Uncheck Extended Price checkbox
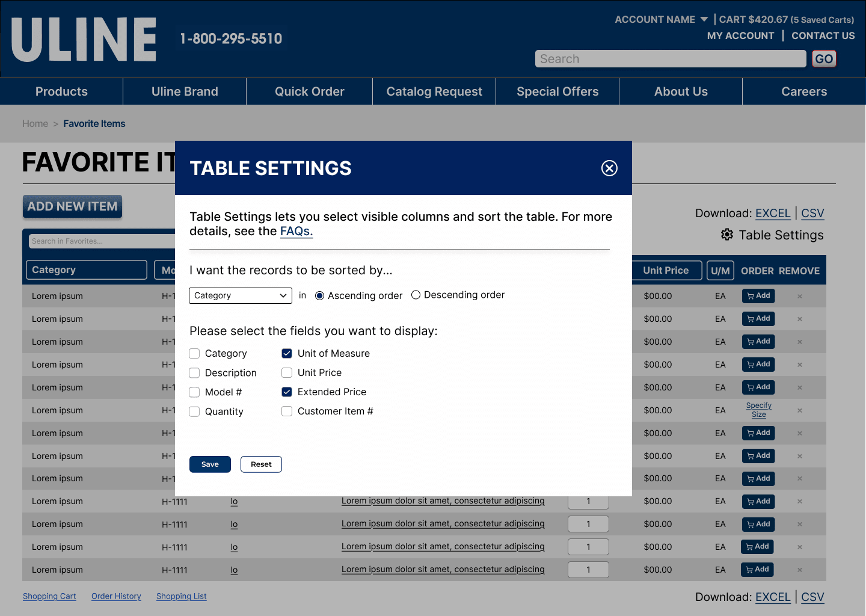 (x=287, y=392)
